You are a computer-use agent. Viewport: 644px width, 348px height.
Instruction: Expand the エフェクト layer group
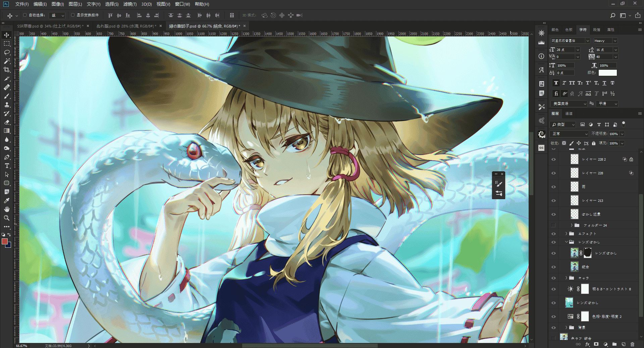tap(567, 234)
